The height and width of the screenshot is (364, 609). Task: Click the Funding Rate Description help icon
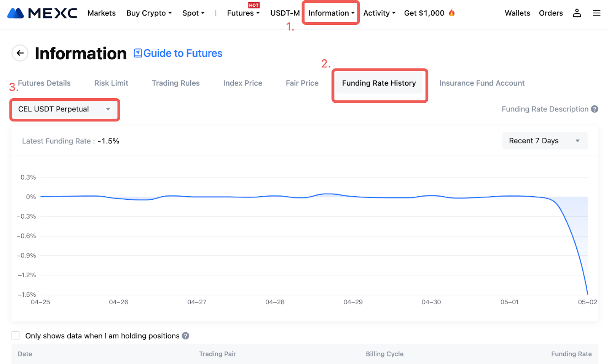click(x=594, y=109)
